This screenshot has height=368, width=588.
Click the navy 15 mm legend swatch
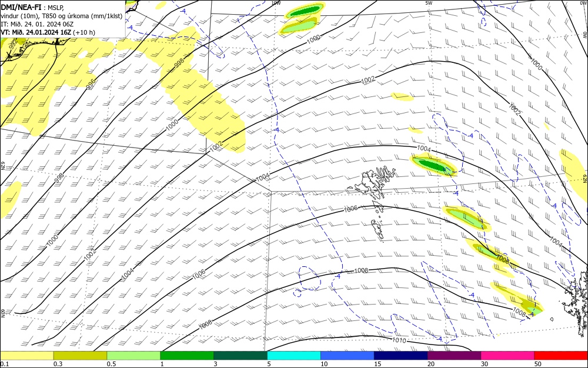400,356
